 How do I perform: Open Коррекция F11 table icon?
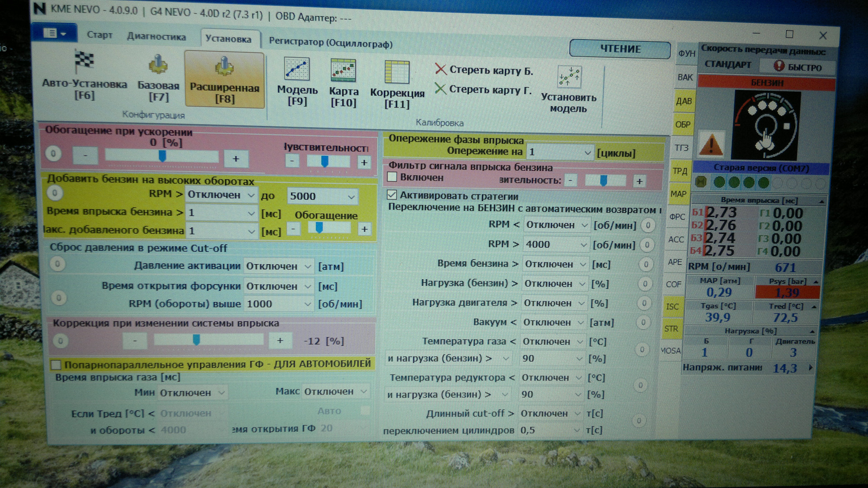(396, 73)
